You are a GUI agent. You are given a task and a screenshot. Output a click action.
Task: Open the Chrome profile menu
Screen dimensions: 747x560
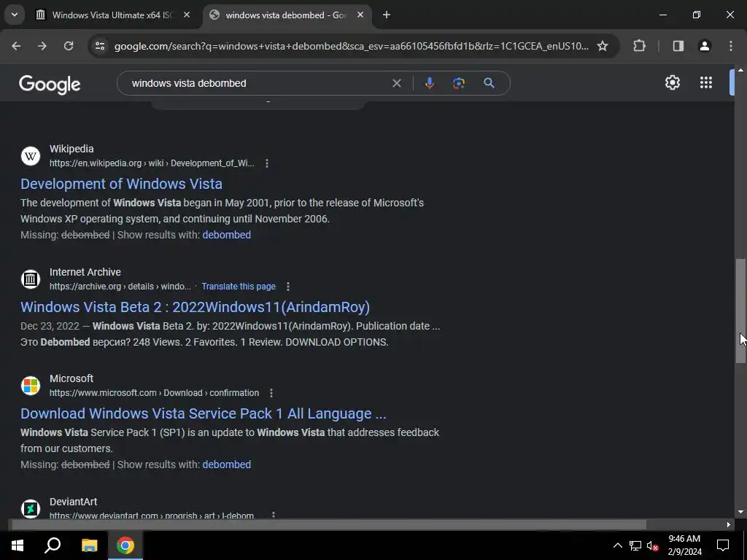point(705,46)
